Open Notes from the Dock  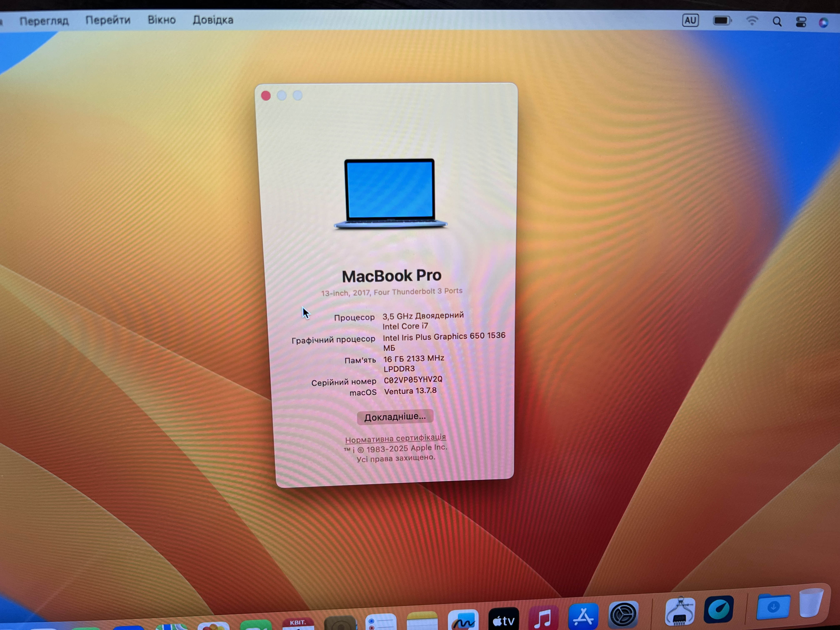(x=422, y=620)
